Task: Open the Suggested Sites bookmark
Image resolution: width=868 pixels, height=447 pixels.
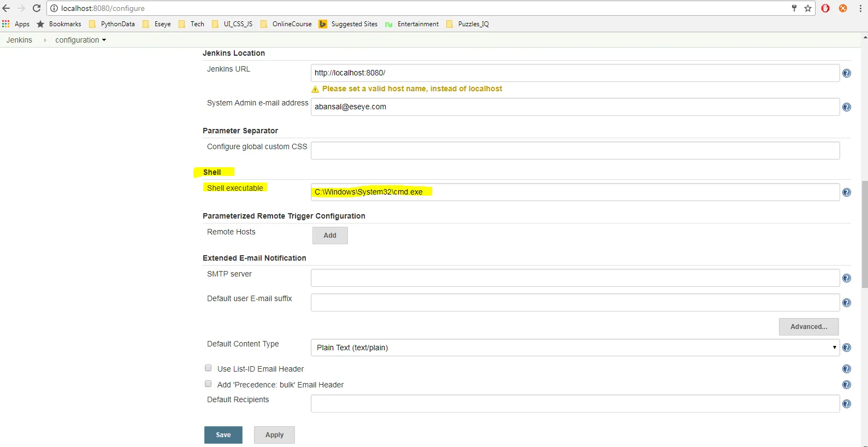Action: click(349, 24)
